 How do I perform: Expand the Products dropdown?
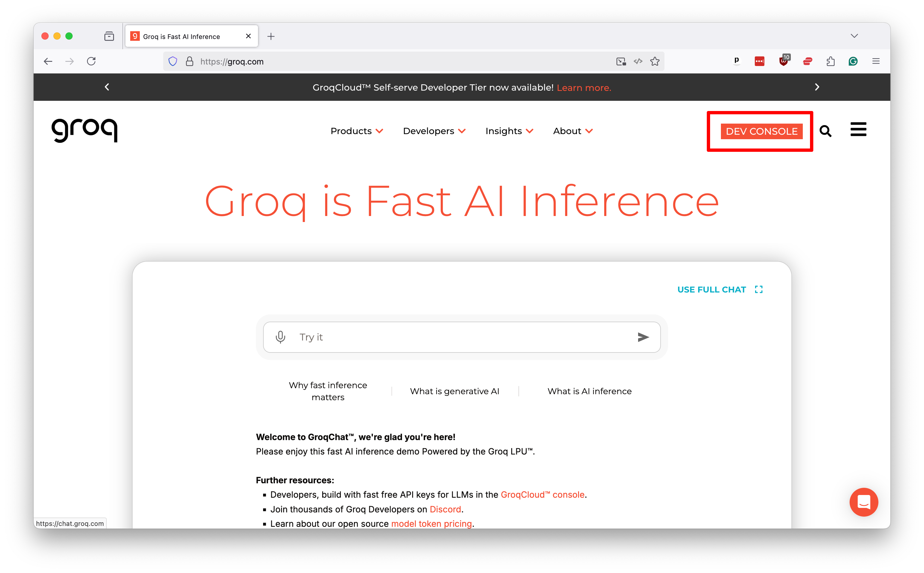[x=356, y=131]
